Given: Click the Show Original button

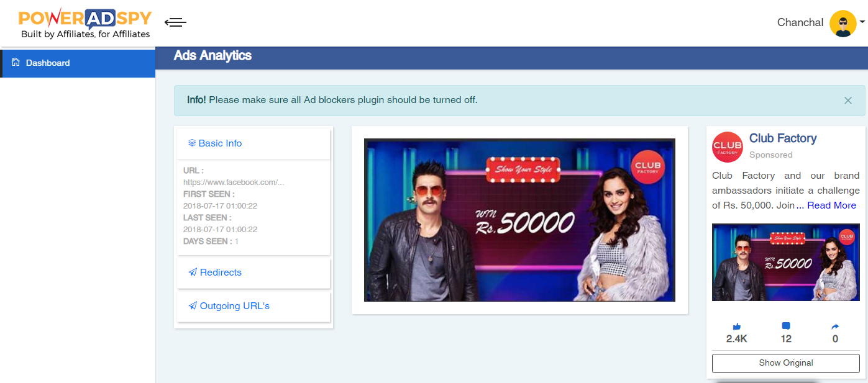Looking at the screenshot, I should 786,363.
